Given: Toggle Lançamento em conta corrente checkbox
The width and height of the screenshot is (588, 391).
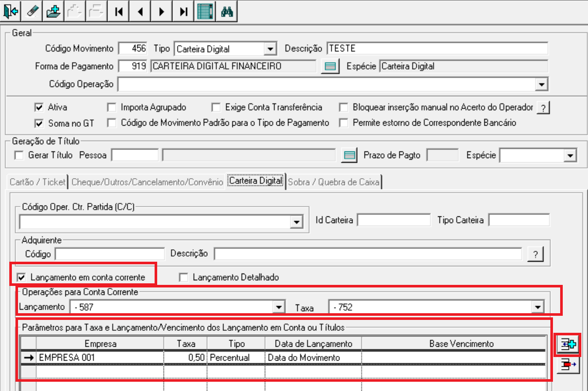Looking at the screenshot, I should coord(21,278).
